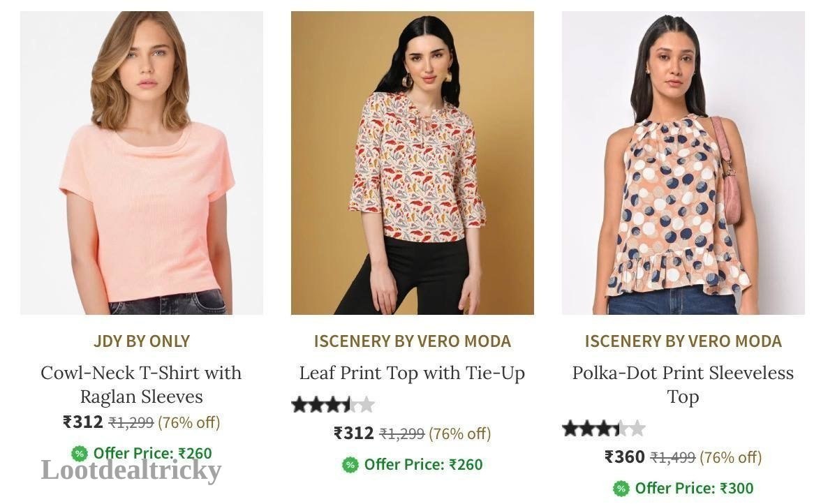Click the star rating of Leaf Print Top

333,404
